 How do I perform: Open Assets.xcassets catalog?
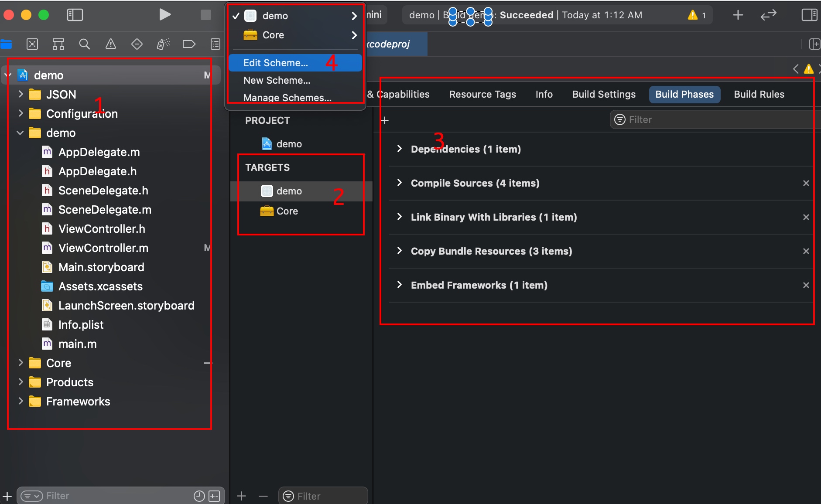tap(100, 286)
